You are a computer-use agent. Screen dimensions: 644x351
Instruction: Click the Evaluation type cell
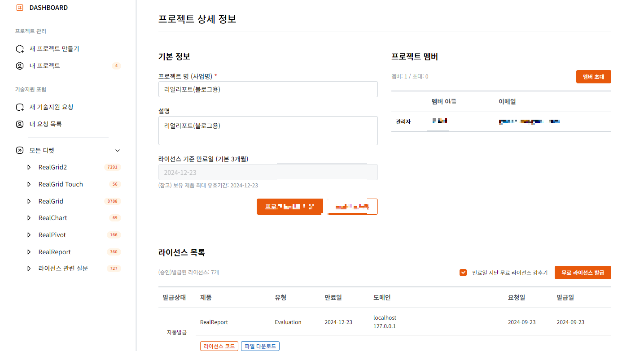tap(288, 322)
